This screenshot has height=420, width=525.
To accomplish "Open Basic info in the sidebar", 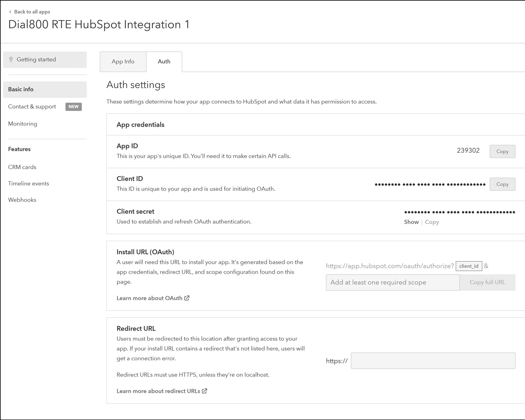I will coord(21,89).
